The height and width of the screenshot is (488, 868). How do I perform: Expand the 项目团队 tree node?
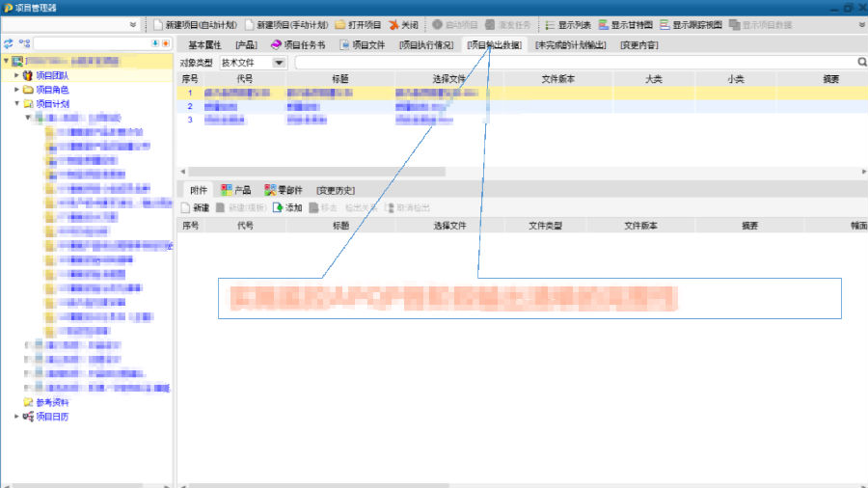[x=16, y=74]
